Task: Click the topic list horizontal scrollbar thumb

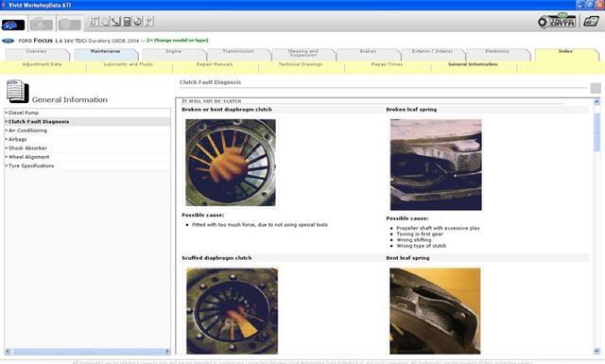Action: tap(88, 352)
